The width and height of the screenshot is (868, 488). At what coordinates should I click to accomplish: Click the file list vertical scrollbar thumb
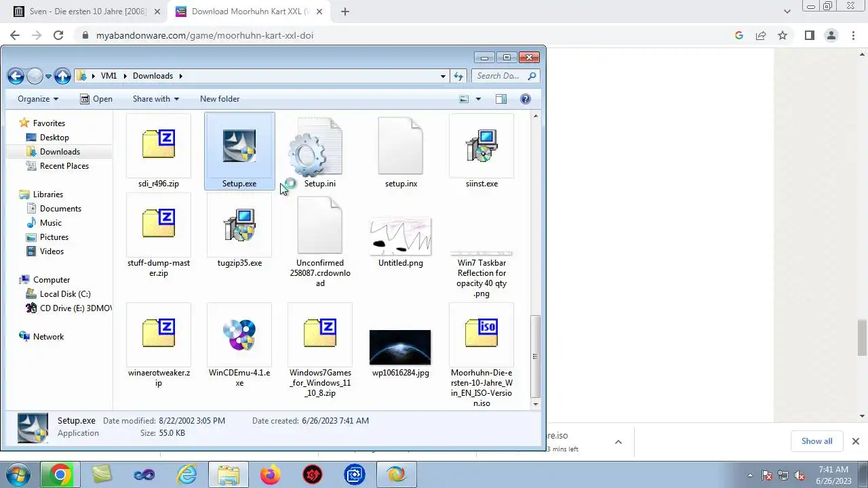click(536, 356)
